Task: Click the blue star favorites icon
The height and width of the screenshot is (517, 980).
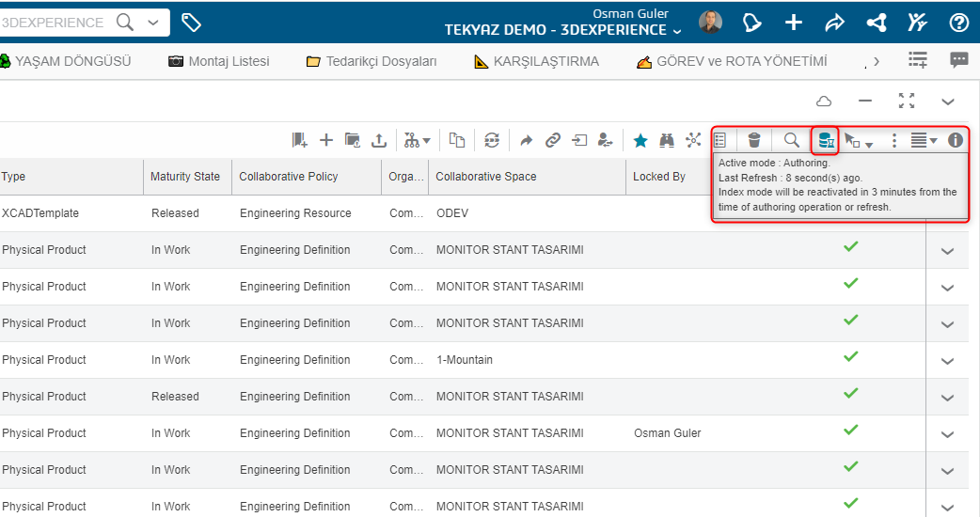Action: (x=640, y=140)
